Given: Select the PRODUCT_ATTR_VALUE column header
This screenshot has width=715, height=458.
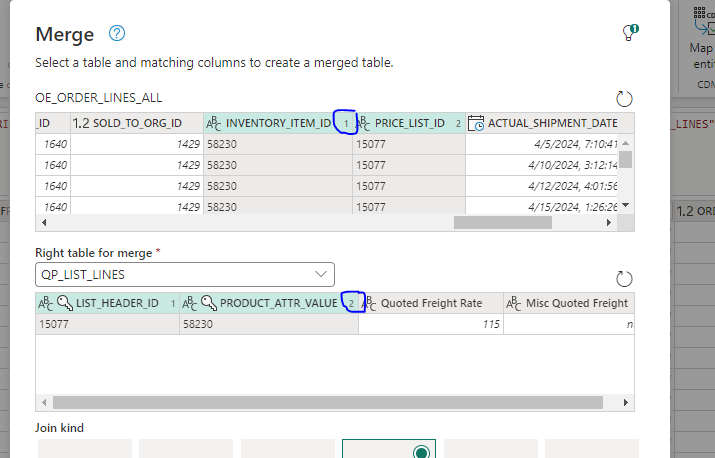Looking at the screenshot, I should [x=269, y=303].
